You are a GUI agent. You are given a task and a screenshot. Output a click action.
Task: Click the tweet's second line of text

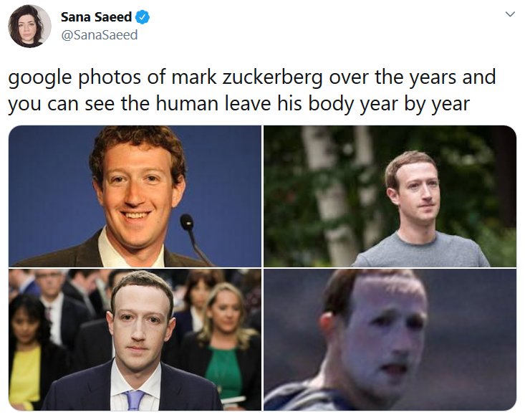point(239,103)
